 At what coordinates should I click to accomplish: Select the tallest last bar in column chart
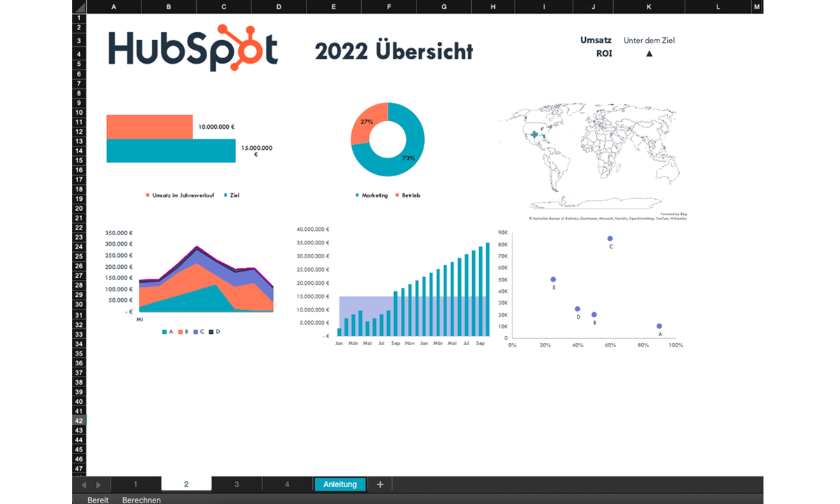point(488,289)
